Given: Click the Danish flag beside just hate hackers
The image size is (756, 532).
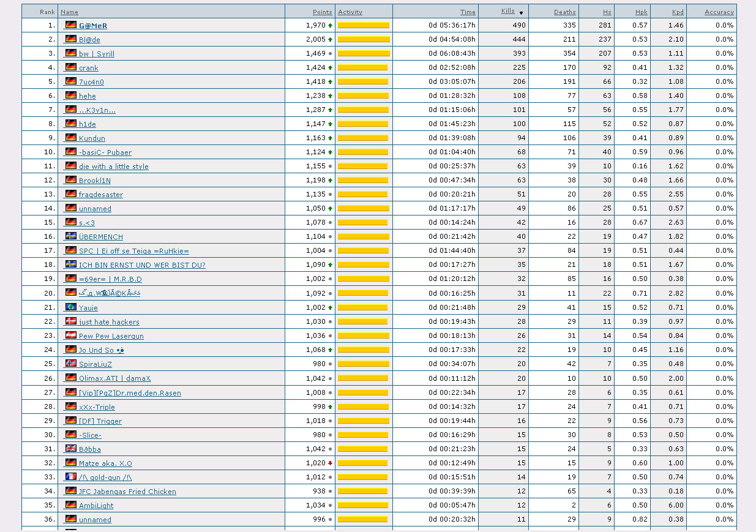Looking at the screenshot, I should coord(71,321).
